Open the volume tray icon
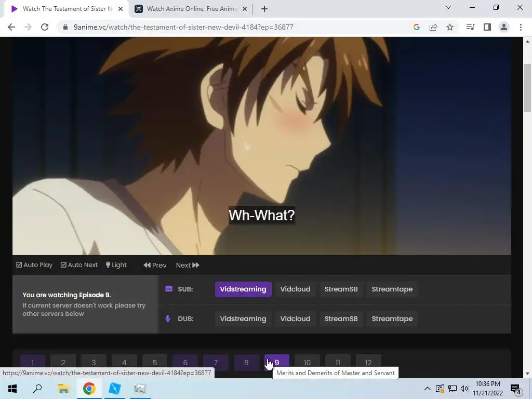The image size is (532, 399). point(464,389)
